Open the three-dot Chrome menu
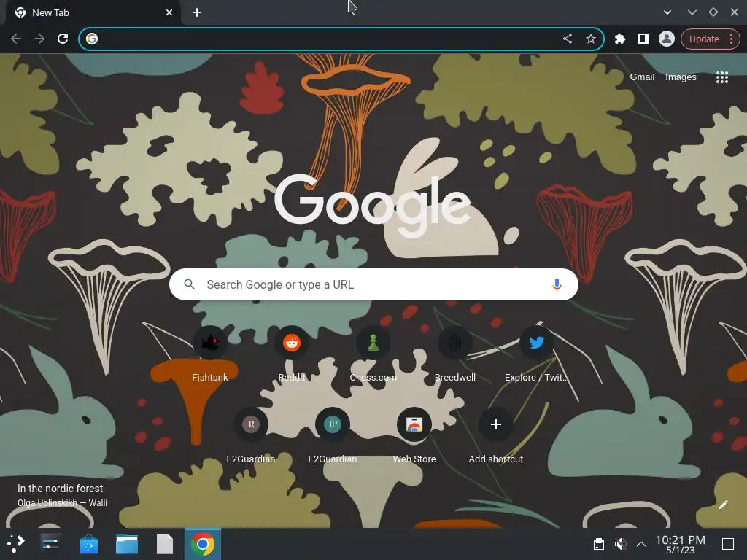This screenshot has height=560, width=747. [x=731, y=39]
